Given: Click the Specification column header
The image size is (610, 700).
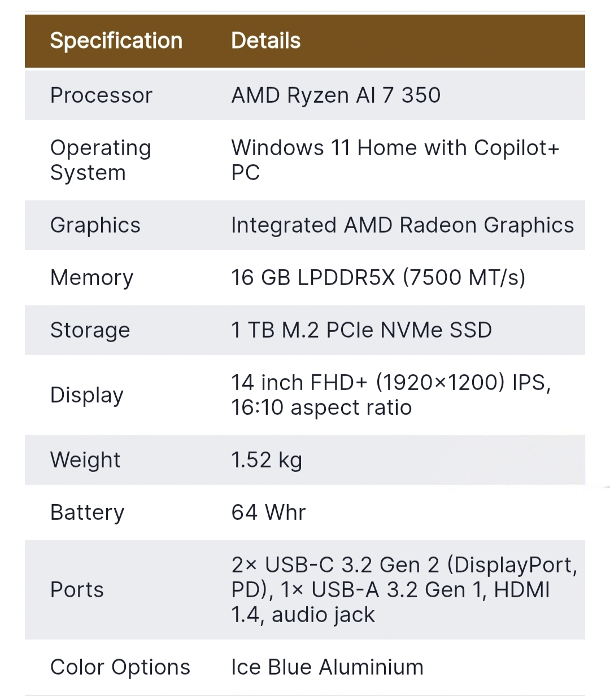Looking at the screenshot, I should (116, 41).
